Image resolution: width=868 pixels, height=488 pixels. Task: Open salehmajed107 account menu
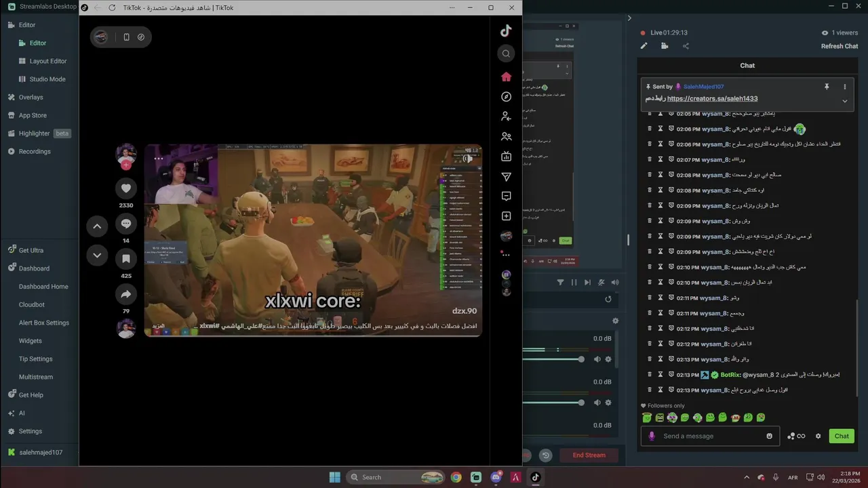pyautogui.click(x=41, y=452)
